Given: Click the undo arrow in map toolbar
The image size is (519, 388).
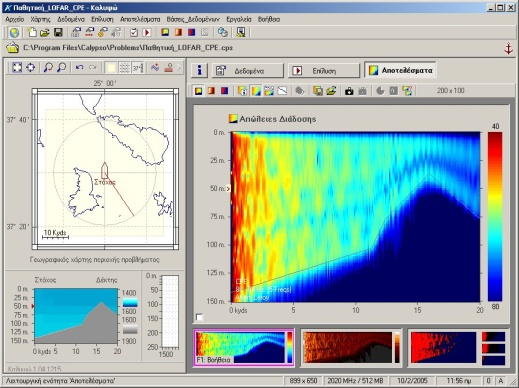Looking at the screenshot, I should [x=79, y=67].
